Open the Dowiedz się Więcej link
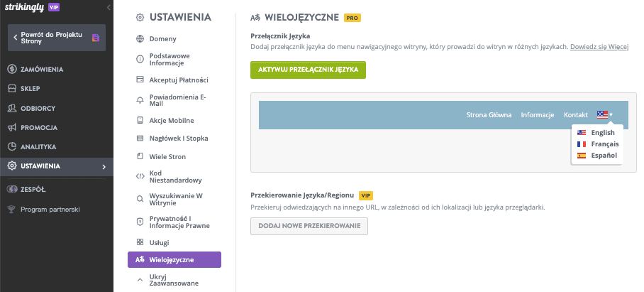 coord(599,46)
